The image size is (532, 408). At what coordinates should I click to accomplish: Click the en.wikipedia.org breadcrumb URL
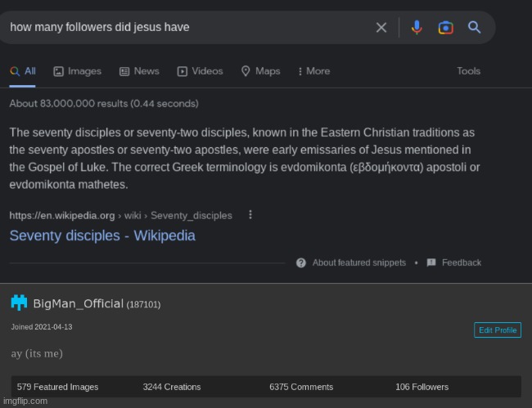coord(120,216)
